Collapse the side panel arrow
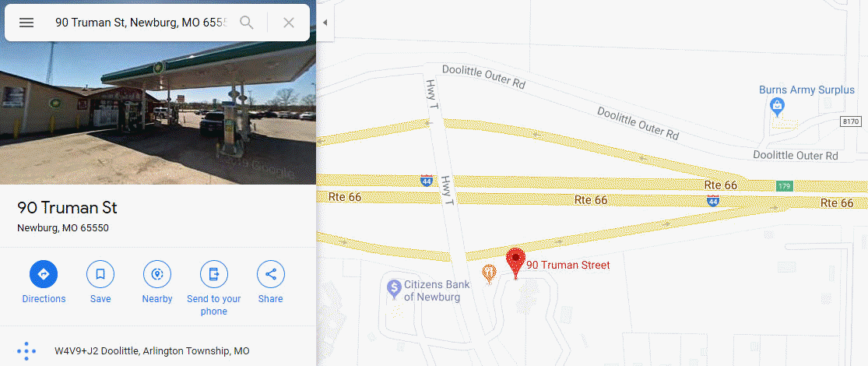868x366 pixels. coord(325,23)
